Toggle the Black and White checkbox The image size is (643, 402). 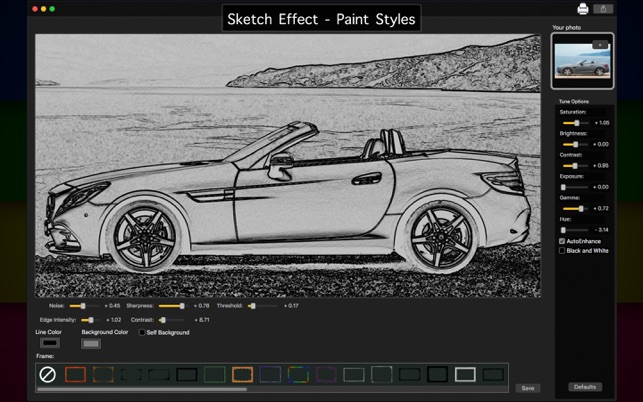coord(562,251)
